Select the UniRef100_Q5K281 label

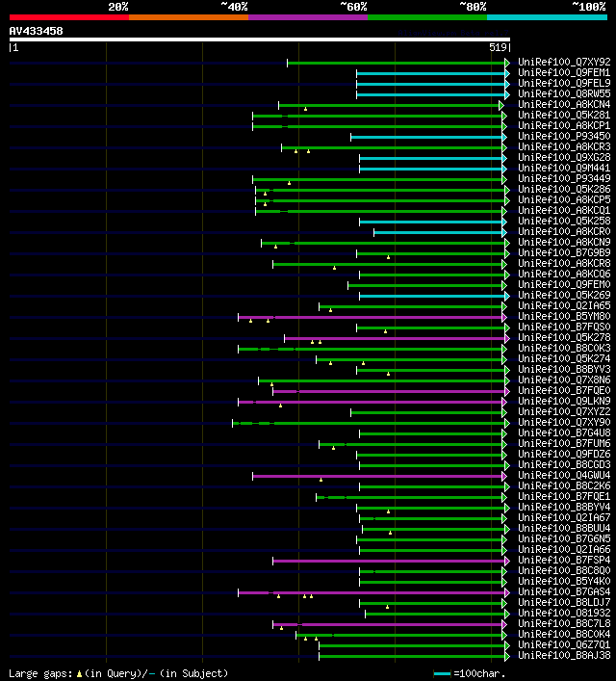[564, 115]
